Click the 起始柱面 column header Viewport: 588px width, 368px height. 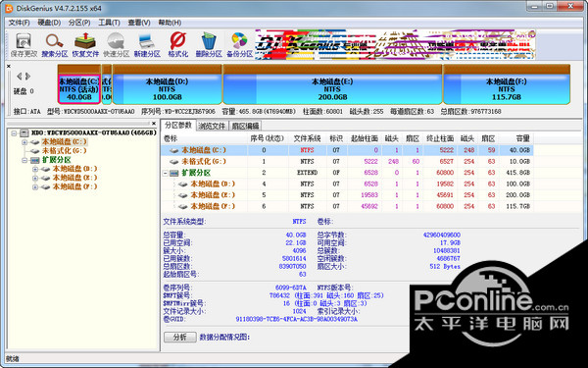pos(365,138)
